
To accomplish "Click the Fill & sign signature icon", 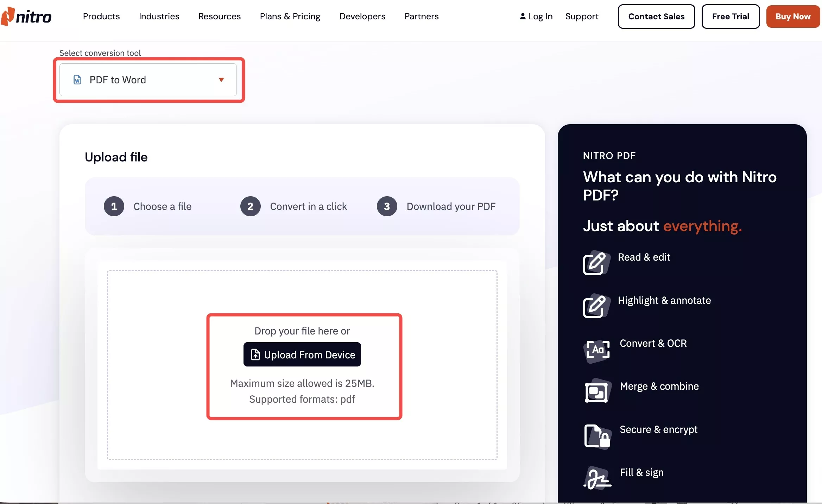I will [x=597, y=478].
